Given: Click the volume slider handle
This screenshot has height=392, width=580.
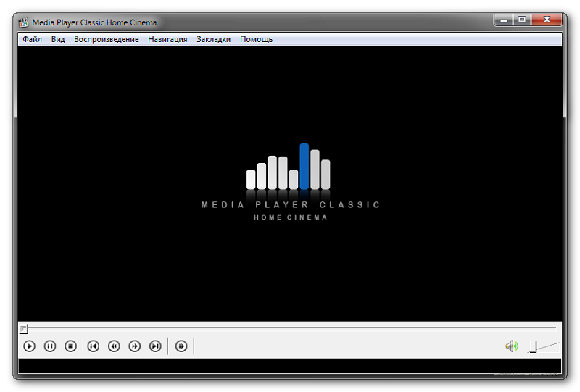Looking at the screenshot, I should click(533, 346).
